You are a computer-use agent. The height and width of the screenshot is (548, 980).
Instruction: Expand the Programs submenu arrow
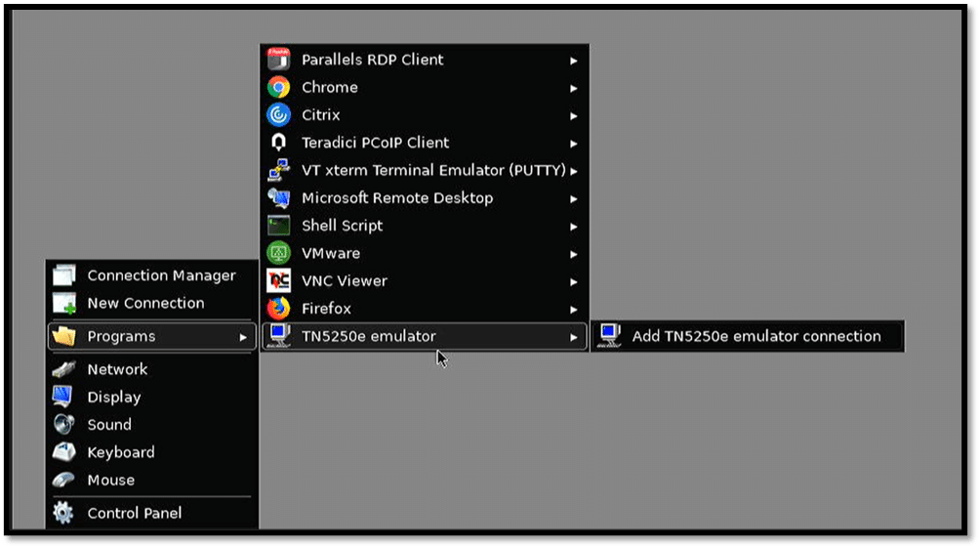coord(243,337)
